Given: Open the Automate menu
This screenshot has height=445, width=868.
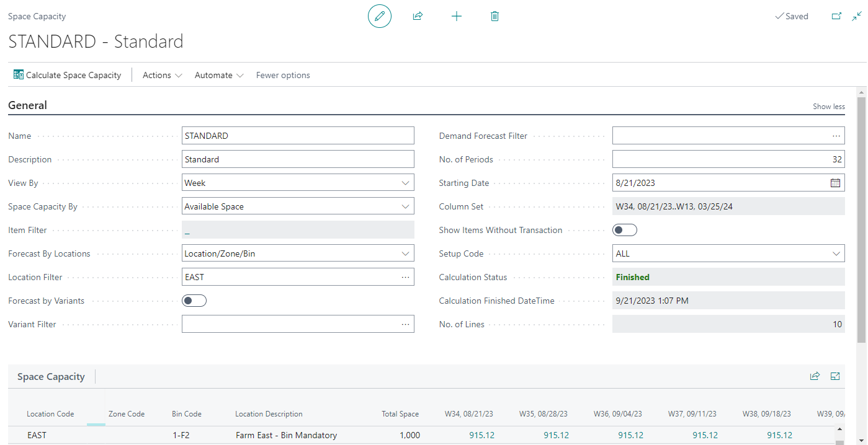Looking at the screenshot, I should coord(219,75).
